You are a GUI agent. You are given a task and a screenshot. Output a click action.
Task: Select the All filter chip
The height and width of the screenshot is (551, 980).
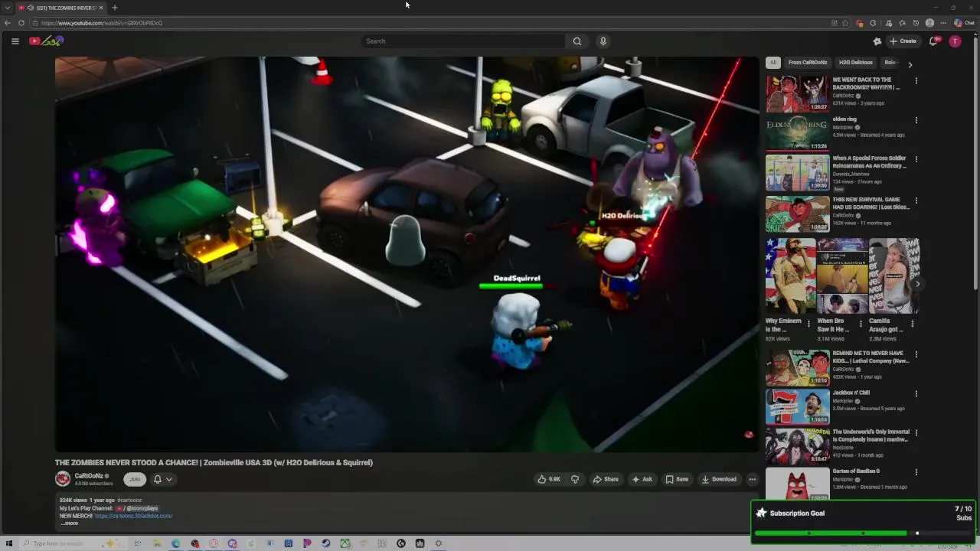tap(773, 63)
